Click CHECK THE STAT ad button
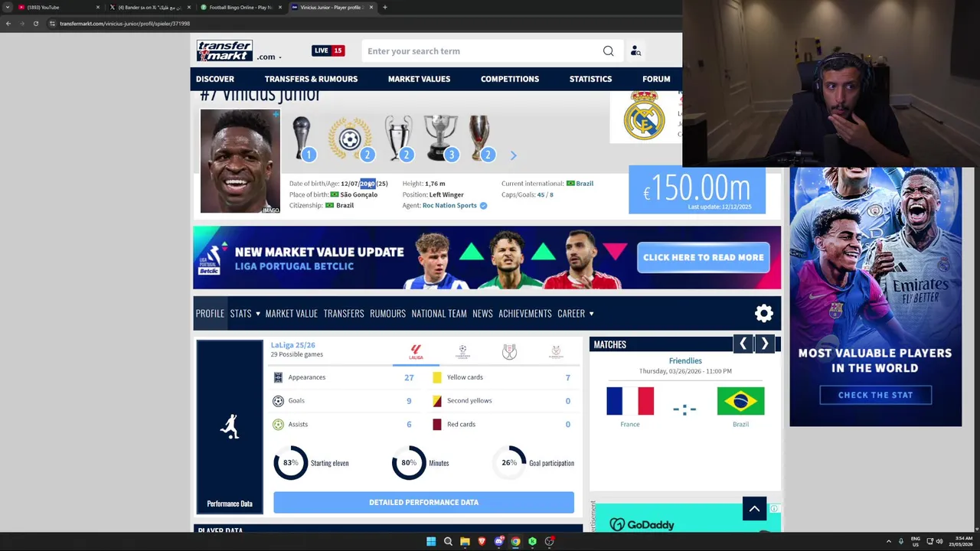 pos(875,395)
